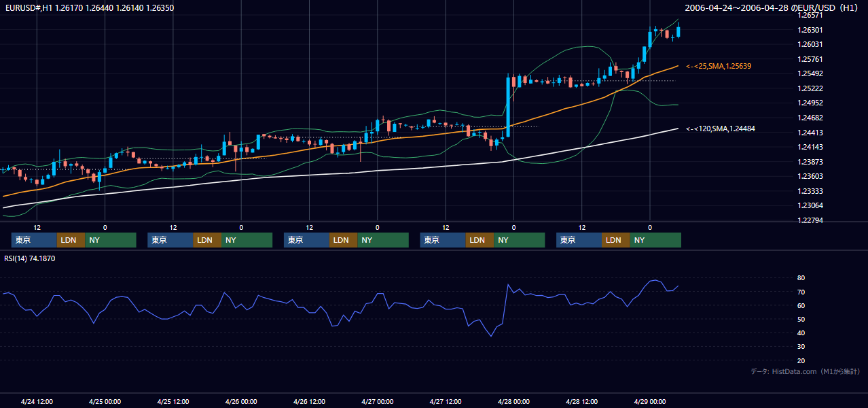This screenshot has height=408, width=868.
Task: Click the 1.24682 price axis label
Action: tap(810, 118)
